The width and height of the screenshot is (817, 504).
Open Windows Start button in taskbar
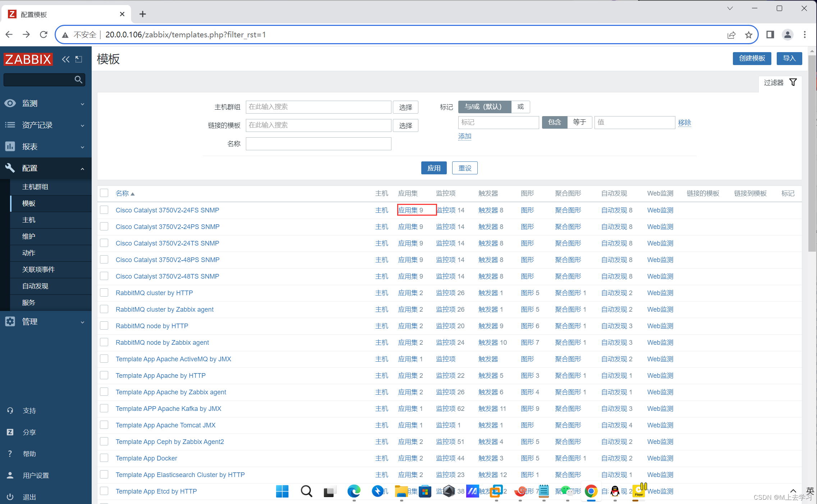(282, 491)
